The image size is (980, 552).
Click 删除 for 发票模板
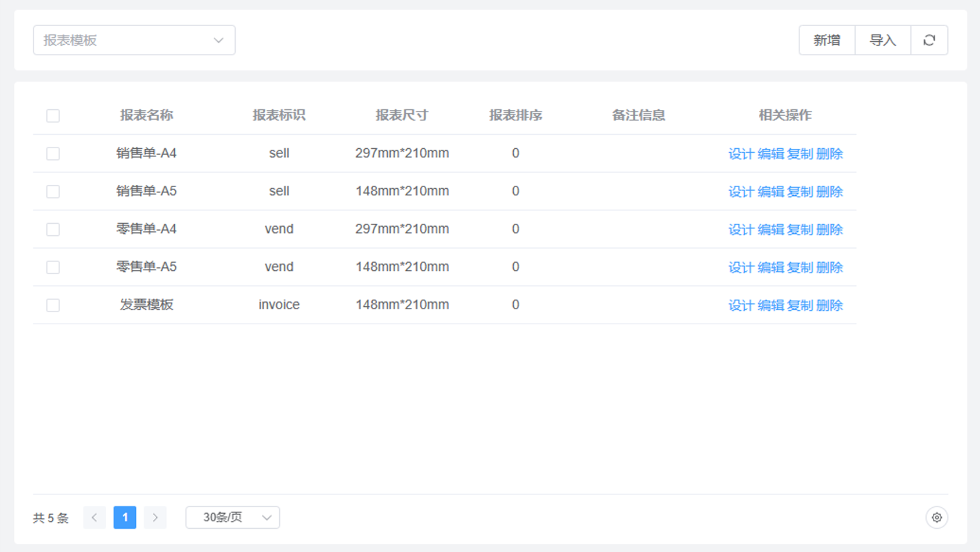coord(829,305)
